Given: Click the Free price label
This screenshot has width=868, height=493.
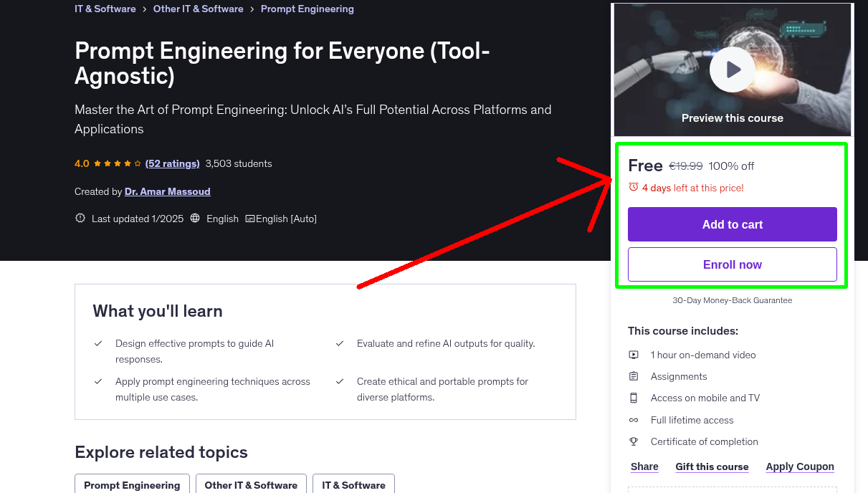Looking at the screenshot, I should click(x=645, y=166).
